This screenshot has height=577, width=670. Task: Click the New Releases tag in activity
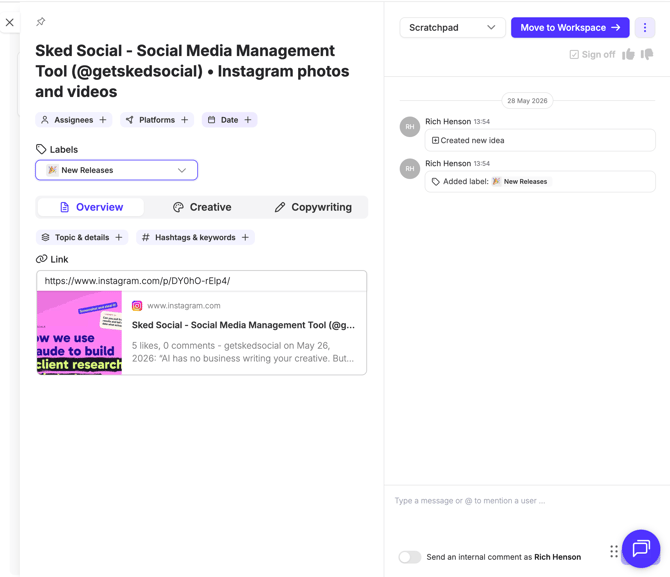click(520, 182)
